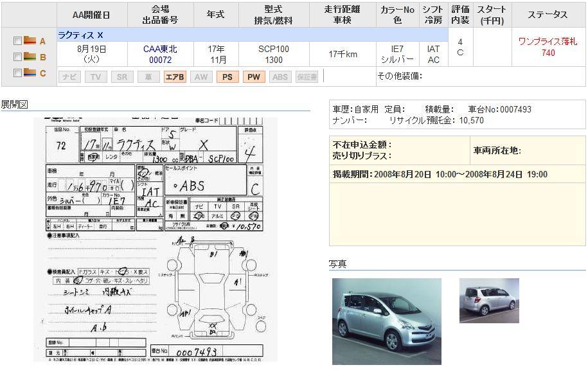Click the 走行距離 車検 column header
Image resolution: width=588 pixels, height=374 pixels.
[343, 15]
